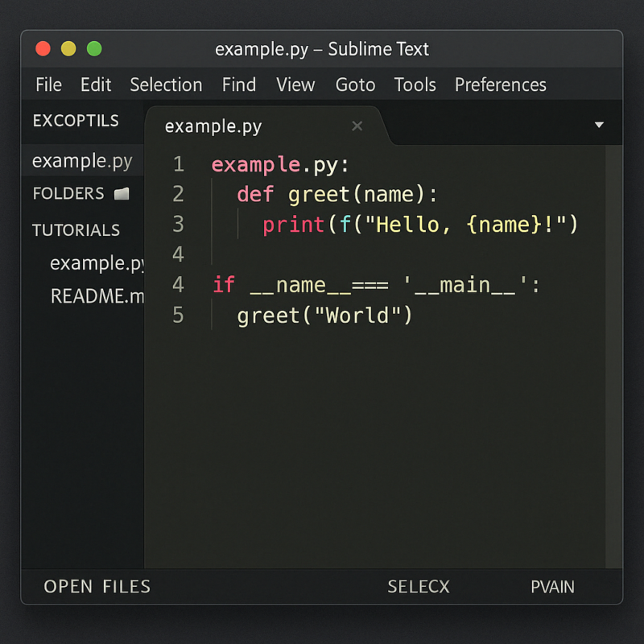The width and height of the screenshot is (644, 644).
Task: Click SELECX in the status bar
Action: click(419, 587)
